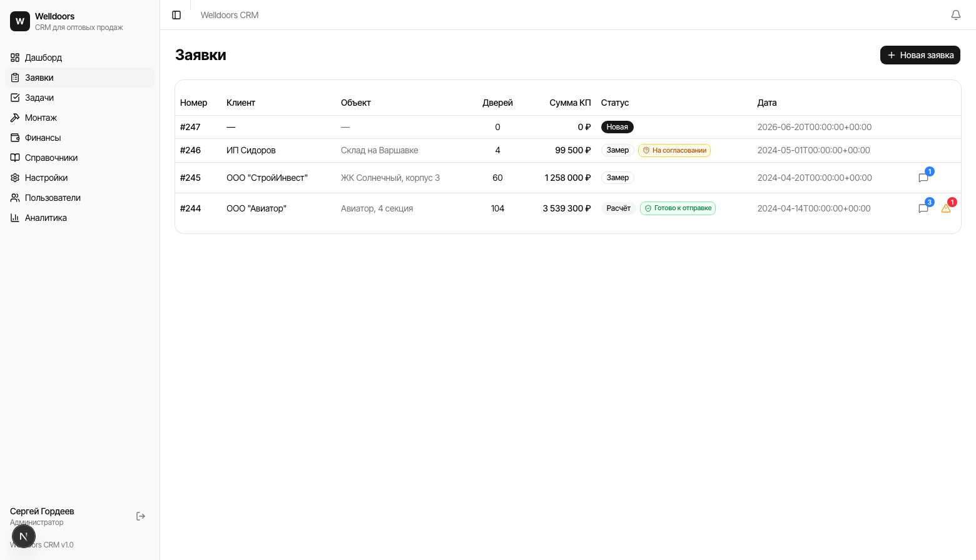Click the Расчёт status badge

tap(619, 208)
